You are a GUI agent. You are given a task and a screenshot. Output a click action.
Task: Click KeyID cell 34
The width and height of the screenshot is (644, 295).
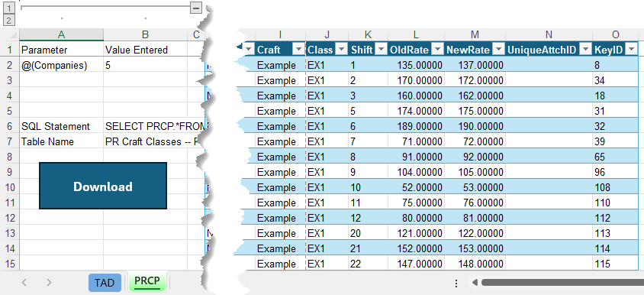tap(615, 80)
